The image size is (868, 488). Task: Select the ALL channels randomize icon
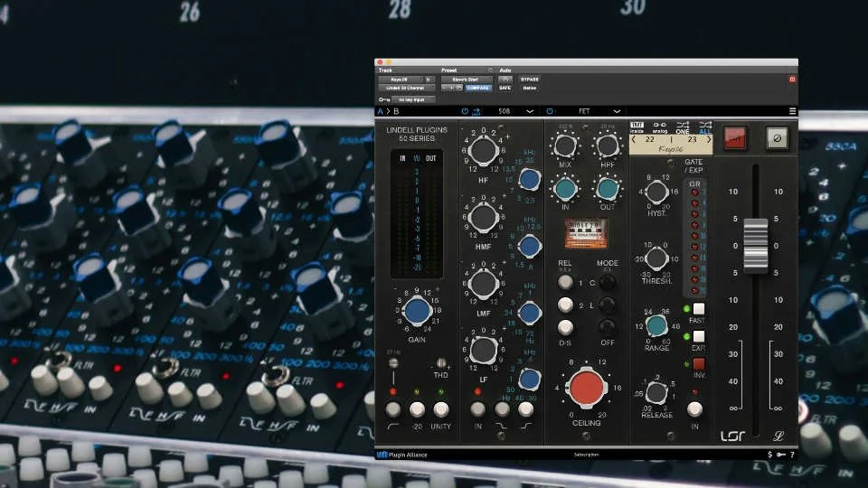coord(704,127)
